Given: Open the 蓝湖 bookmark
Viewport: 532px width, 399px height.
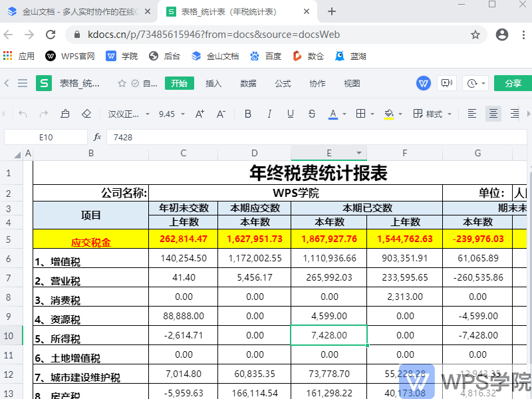Looking at the screenshot, I should (351, 56).
